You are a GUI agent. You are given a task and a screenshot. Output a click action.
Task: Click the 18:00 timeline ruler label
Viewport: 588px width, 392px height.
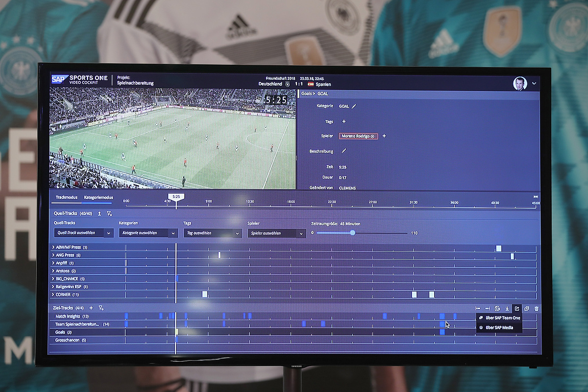coord(291,202)
